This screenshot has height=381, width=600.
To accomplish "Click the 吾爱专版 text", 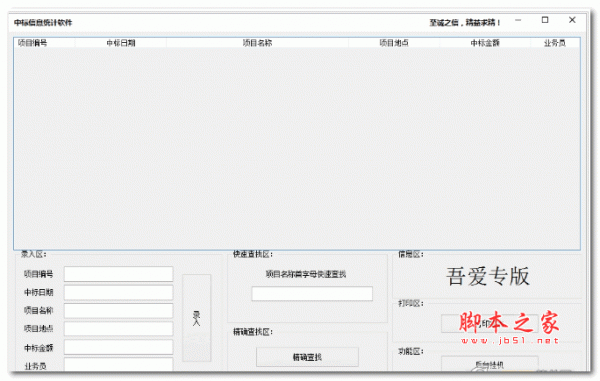I will (488, 276).
